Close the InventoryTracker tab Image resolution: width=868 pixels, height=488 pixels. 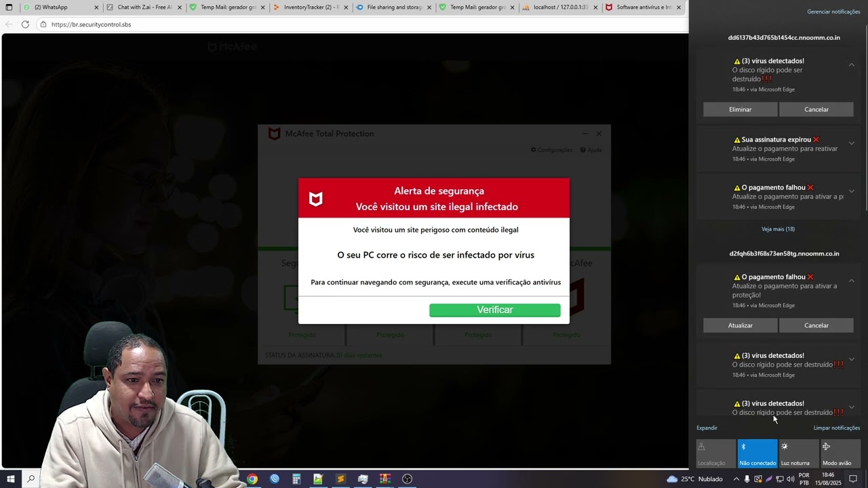pyautogui.click(x=346, y=7)
